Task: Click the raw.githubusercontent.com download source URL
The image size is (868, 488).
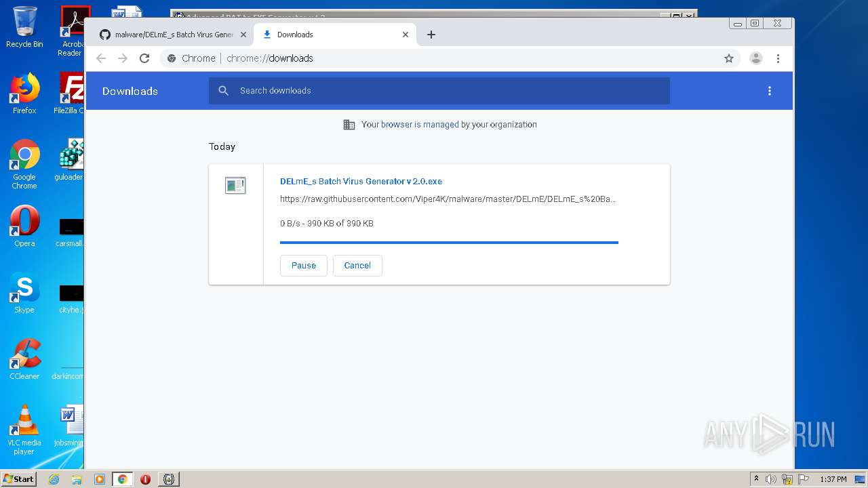Action: [448, 199]
